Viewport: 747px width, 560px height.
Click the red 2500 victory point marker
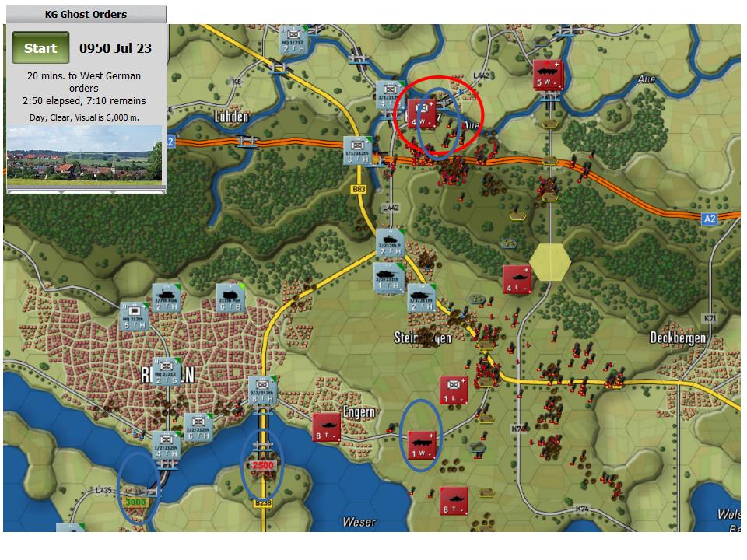[263, 465]
